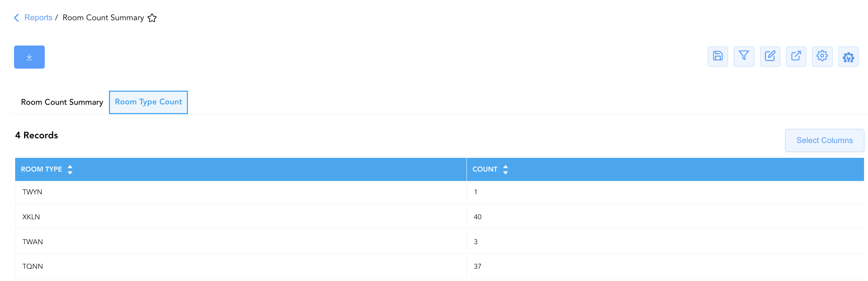Open report in new window icon
868x281 pixels.
796,57
